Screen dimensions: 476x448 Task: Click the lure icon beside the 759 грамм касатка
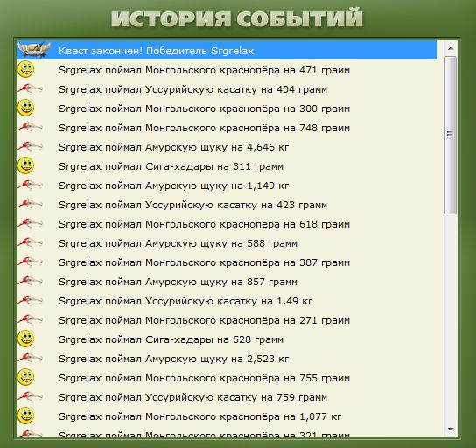coord(30,396)
